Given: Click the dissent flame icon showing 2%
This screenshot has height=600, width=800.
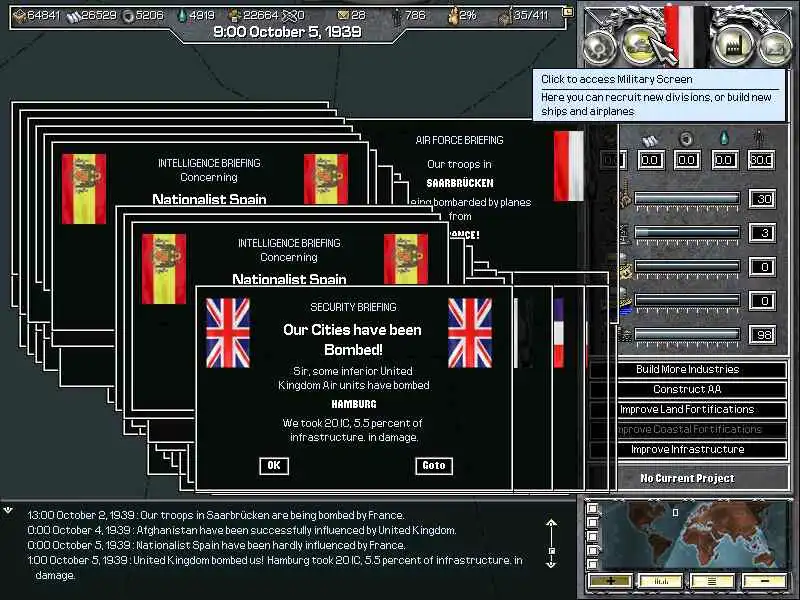Looking at the screenshot, I should (x=452, y=16).
